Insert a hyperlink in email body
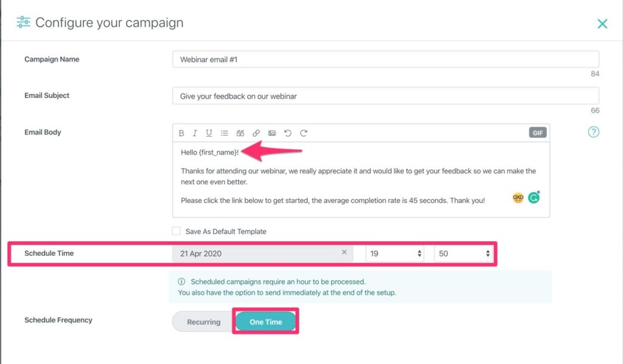The image size is (623, 364). [256, 133]
